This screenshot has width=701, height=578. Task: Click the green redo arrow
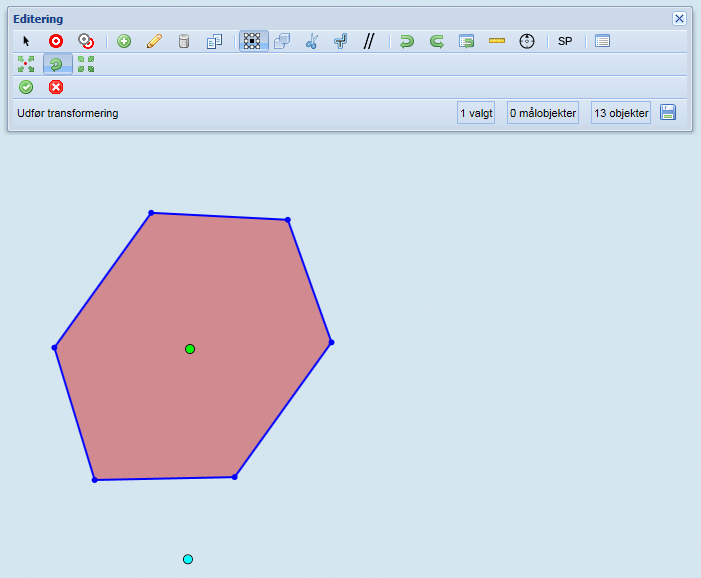click(436, 41)
